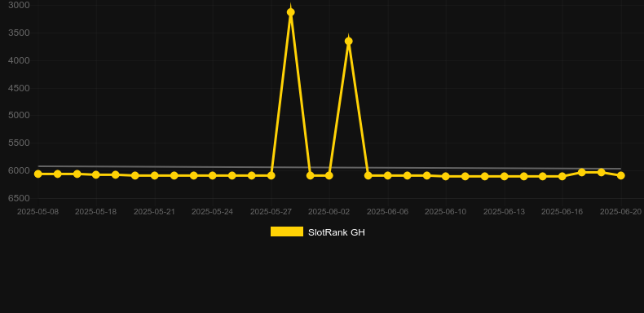Screen dimensions: 644x313
Task: Click the last data point at 2025-06-20
Action: 621,175
